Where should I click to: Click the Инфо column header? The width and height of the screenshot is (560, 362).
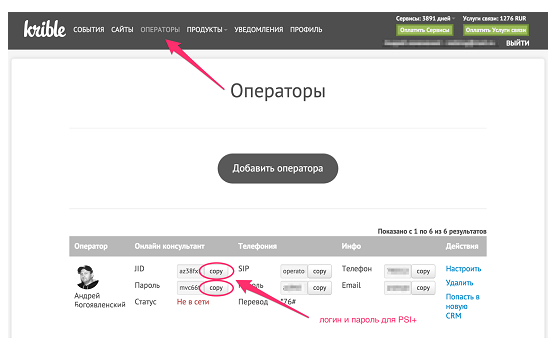[x=351, y=246]
